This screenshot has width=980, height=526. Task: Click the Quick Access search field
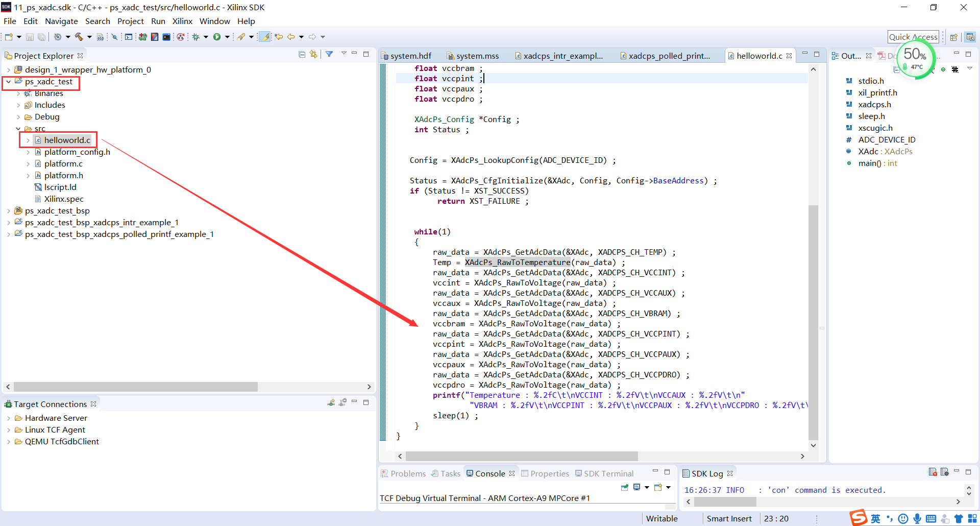click(x=913, y=37)
